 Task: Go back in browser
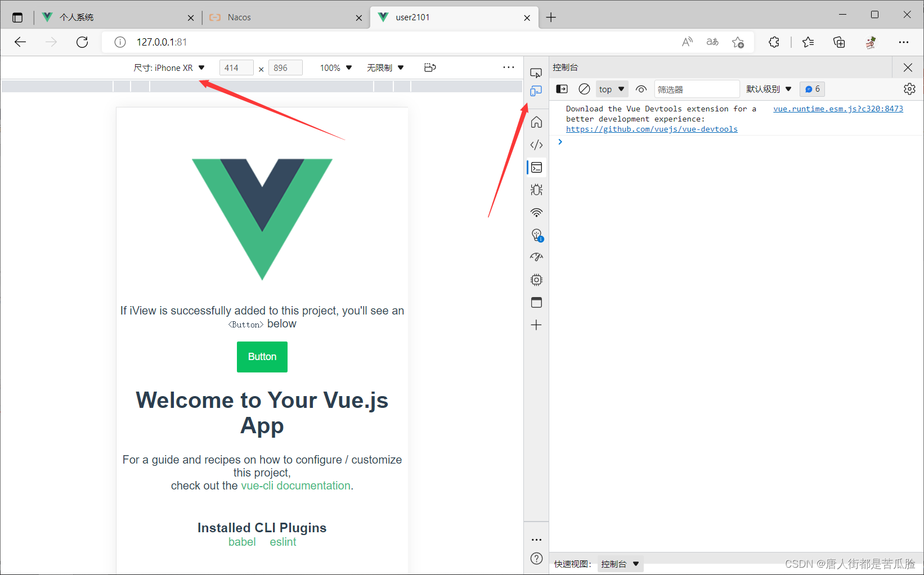coord(20,42)
